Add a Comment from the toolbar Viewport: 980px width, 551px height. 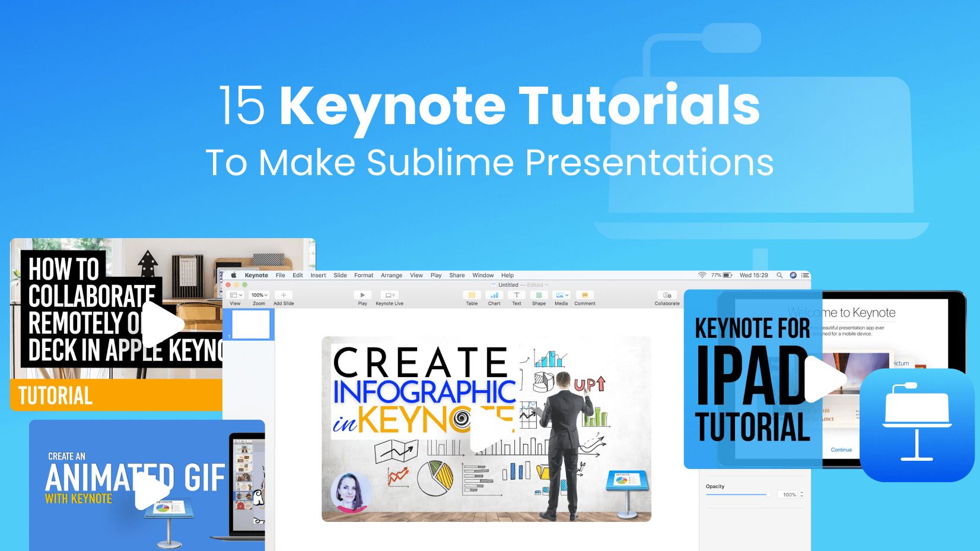[584, 296]
